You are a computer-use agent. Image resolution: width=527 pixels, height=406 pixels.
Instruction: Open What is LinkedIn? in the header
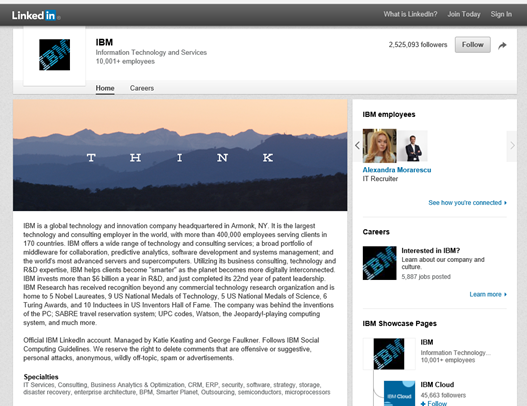coord(410,14)
